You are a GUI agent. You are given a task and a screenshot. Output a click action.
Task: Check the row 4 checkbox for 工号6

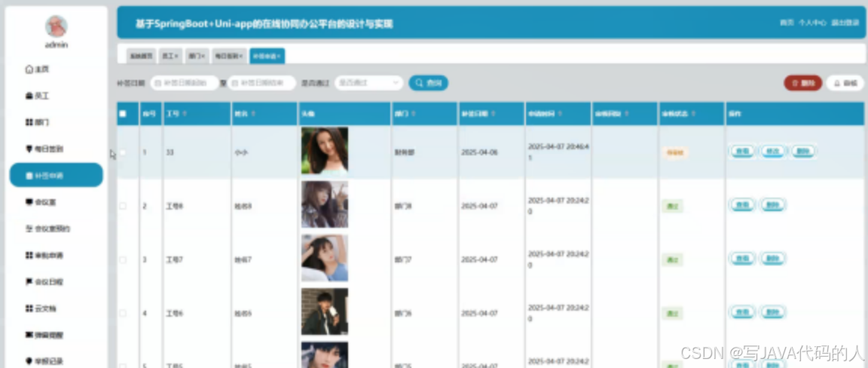[123, 313]
